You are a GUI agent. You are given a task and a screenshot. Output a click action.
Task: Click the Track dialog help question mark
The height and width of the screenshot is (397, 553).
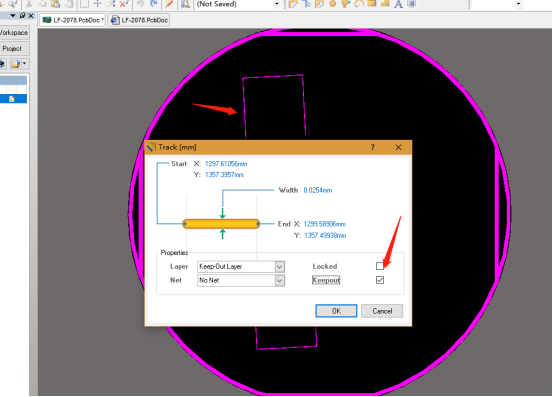[372, 147]
